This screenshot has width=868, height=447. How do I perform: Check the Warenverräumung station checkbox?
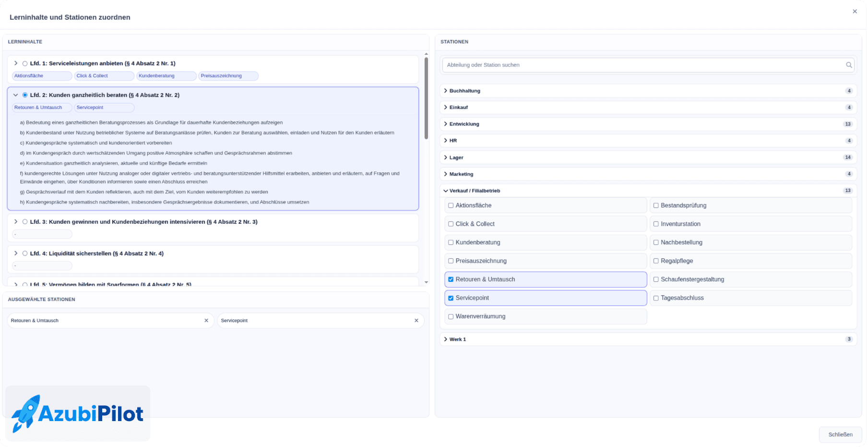click(x=451, y=316)
